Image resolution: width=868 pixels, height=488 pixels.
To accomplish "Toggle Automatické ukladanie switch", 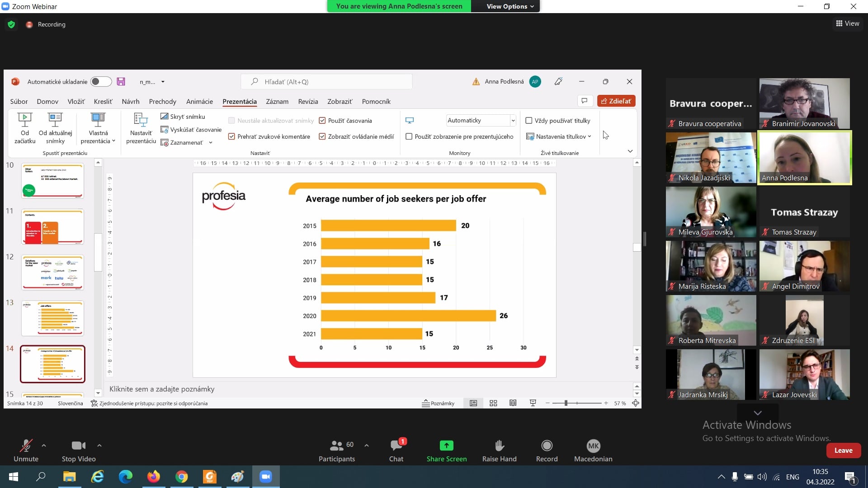I will (x=101, y=82).
